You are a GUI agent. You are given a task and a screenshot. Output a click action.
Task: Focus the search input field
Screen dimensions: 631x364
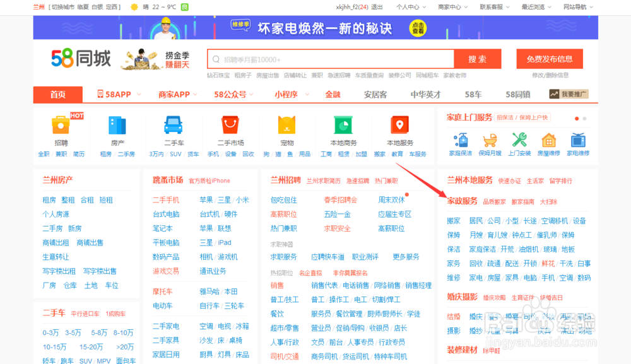pos(331,59)
